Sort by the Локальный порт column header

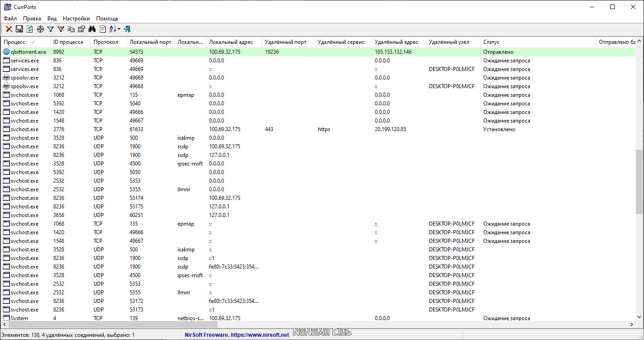[x=150, y=42]
